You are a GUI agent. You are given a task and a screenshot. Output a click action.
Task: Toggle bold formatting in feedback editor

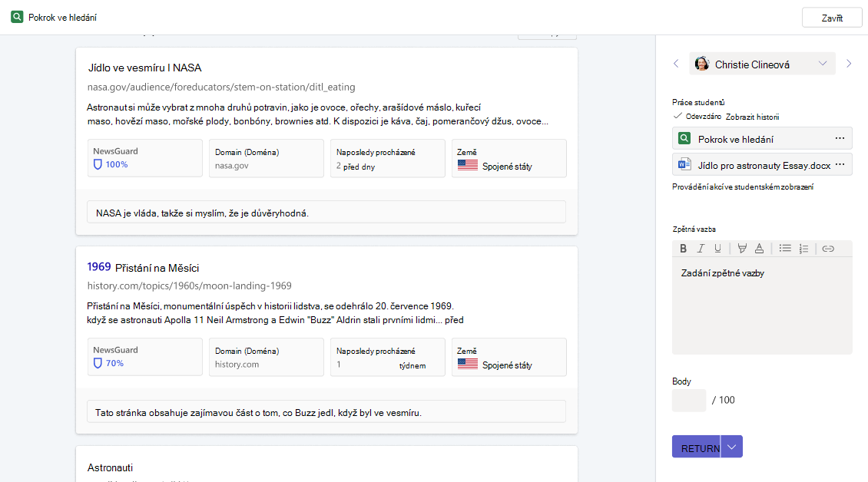[x=683, y=249]
